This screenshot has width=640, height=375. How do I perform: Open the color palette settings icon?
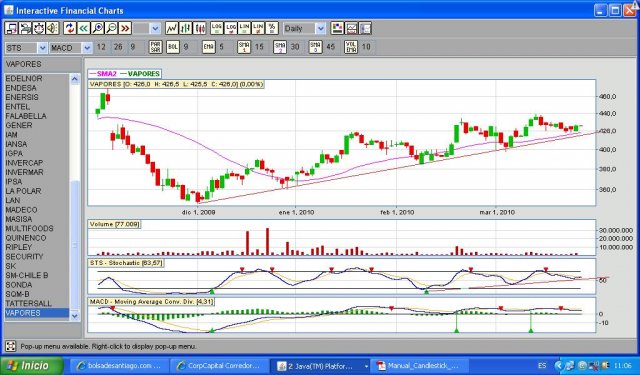coord(337,28)
